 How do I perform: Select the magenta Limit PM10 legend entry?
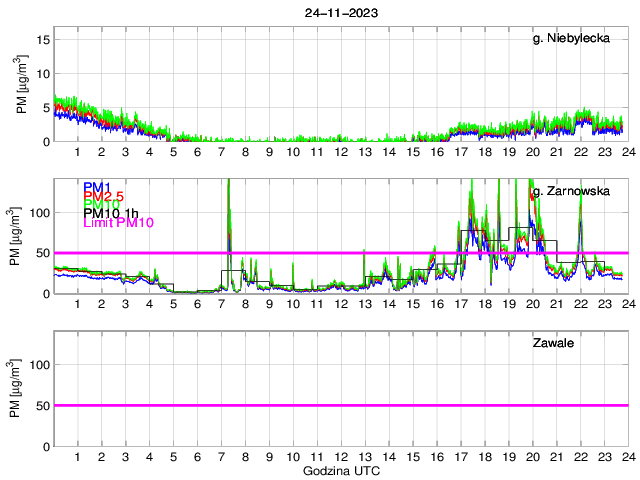117,224
